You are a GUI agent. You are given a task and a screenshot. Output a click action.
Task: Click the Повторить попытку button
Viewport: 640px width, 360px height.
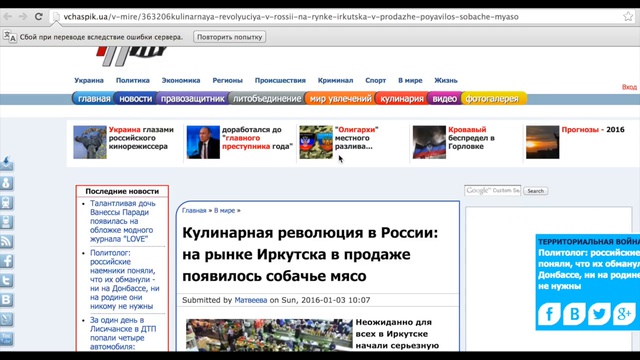pos(229,37)
